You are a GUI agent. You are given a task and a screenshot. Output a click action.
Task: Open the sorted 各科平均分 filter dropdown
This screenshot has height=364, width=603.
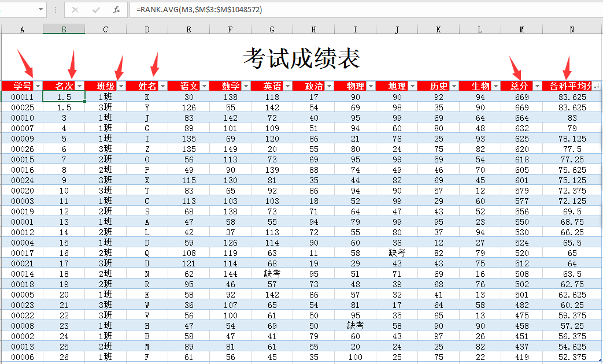(596, 86)
